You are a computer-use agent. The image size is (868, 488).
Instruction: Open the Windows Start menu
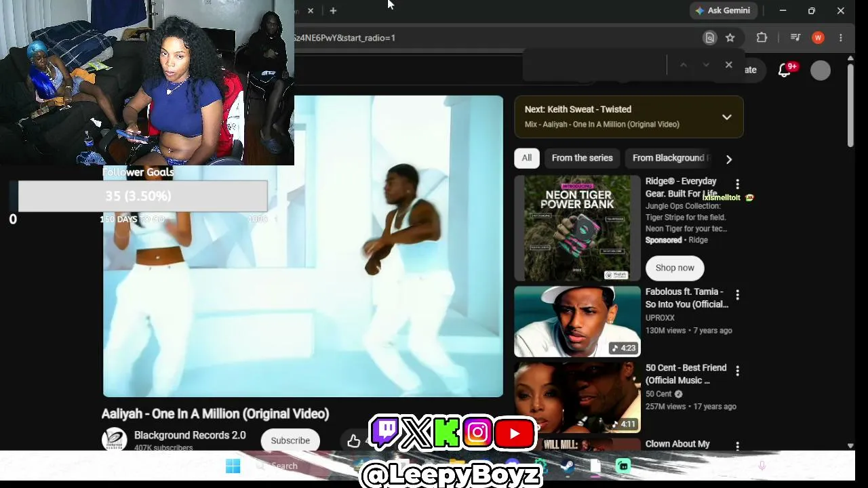coord(233,466)
